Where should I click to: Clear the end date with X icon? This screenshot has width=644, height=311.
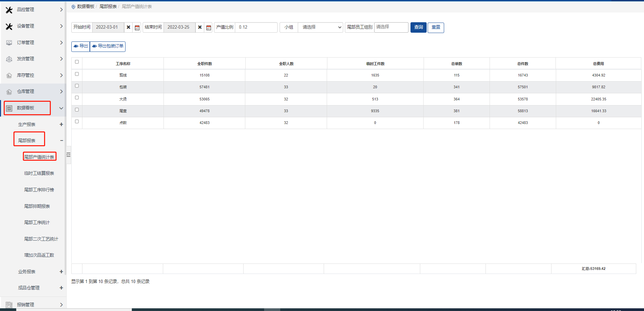200,27
